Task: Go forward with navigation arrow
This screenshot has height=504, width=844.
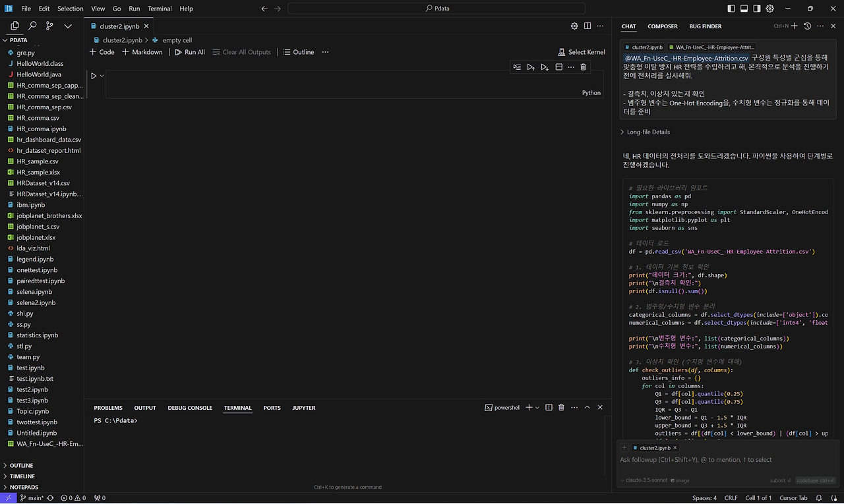Action: tap(278, 9)
